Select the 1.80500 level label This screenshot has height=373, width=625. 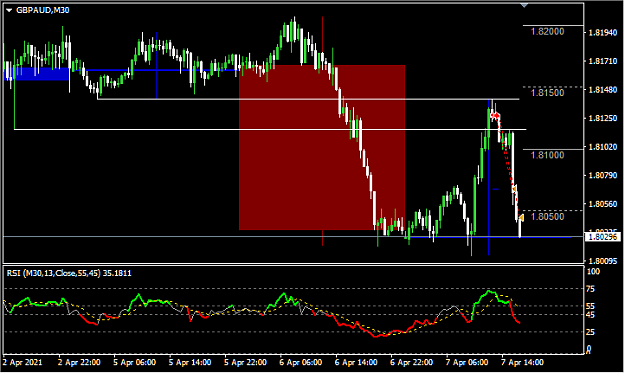point(548,216)
